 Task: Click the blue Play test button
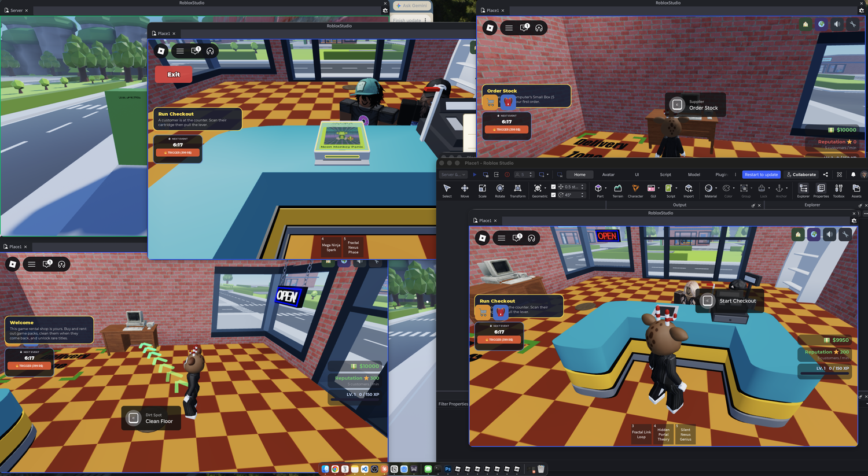point(475,175)
